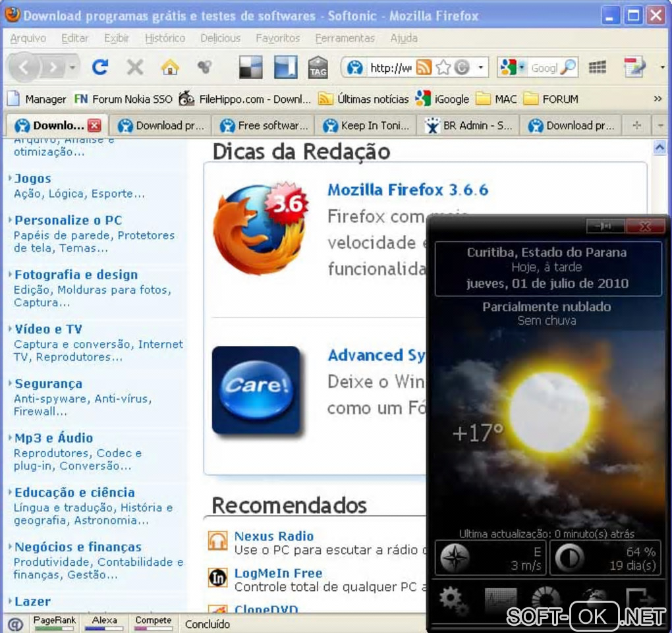Go back with the Back arrow button
This screenshot has width=672, height=633.
tap(24, 67)
